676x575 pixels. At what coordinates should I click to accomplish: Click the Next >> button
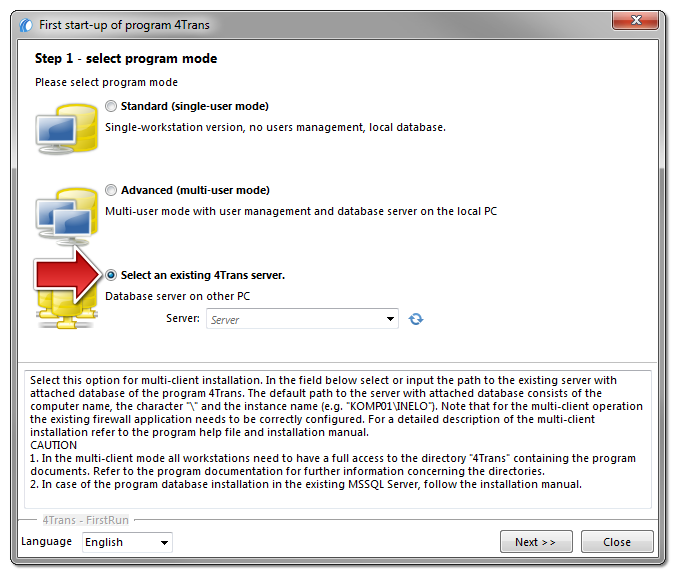pos(536,541)
